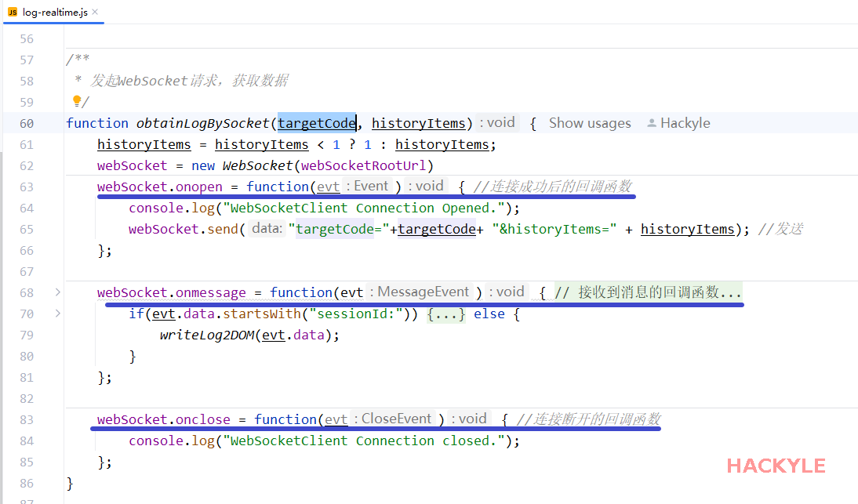Click the person icon beside Hackyle
Screen dimensions: 858x504
coord(651,123)
